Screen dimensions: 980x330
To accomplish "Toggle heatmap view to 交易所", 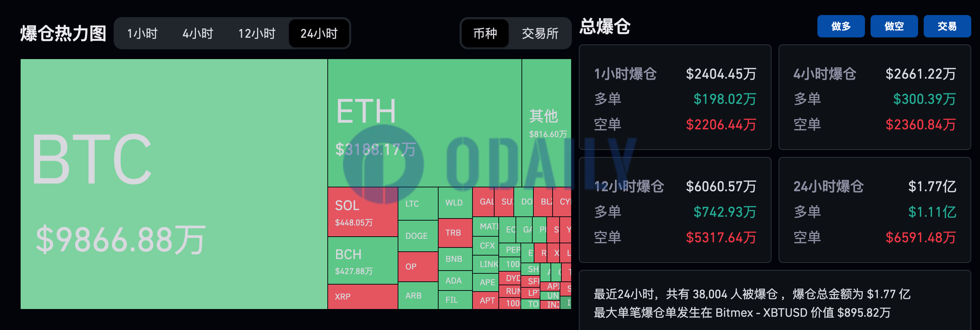I will click(x=540, y=34).
